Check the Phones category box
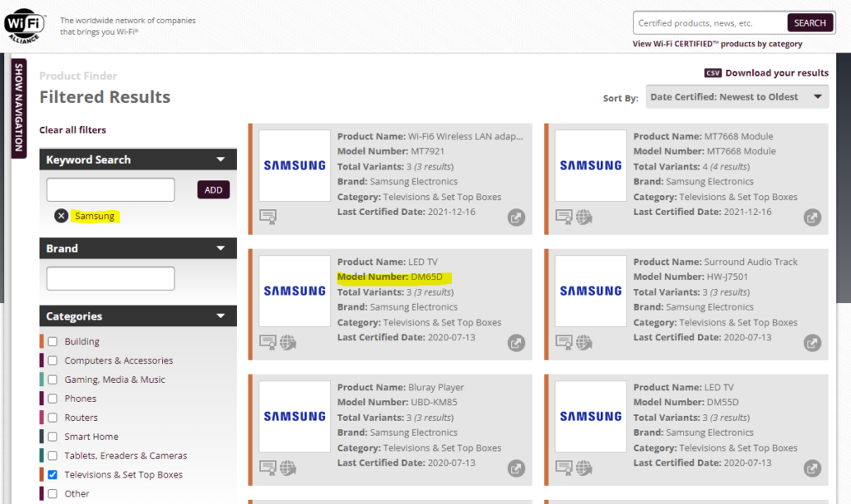Screen dimensions: 851x504 point(52,399)
